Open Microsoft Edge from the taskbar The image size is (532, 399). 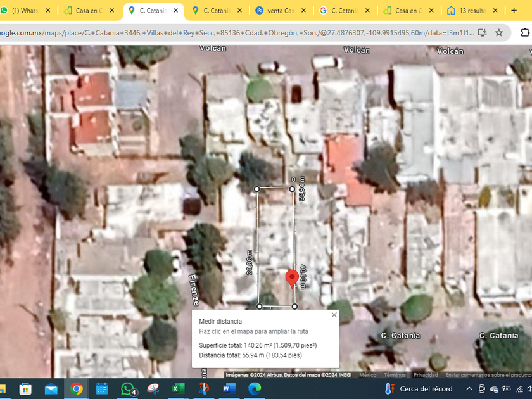click(255, 389)
